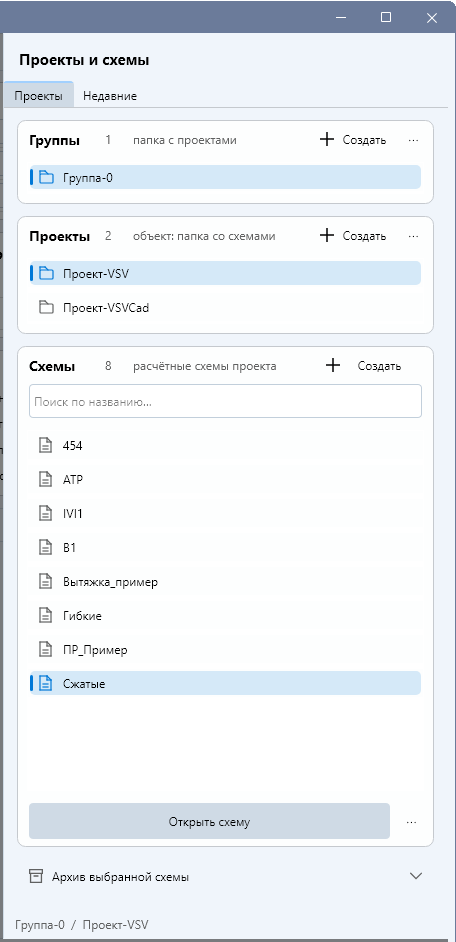Click the document icon beside АТР

(46, 479)
